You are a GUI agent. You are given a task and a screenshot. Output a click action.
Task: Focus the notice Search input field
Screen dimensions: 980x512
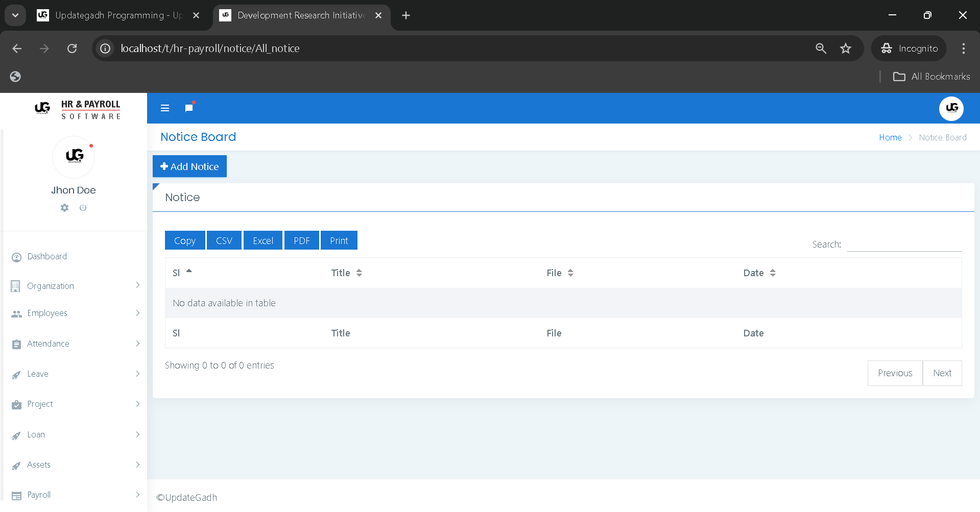coord(904,244)
